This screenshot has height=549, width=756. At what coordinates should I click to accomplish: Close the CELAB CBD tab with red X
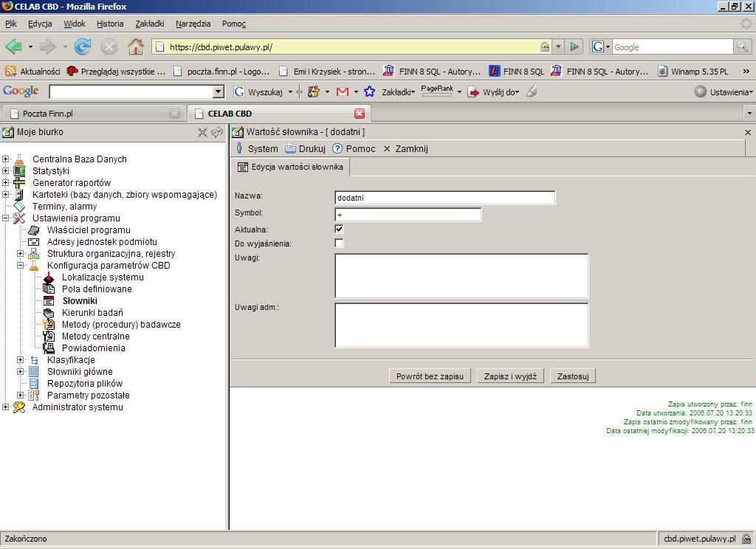click(360, 114)
